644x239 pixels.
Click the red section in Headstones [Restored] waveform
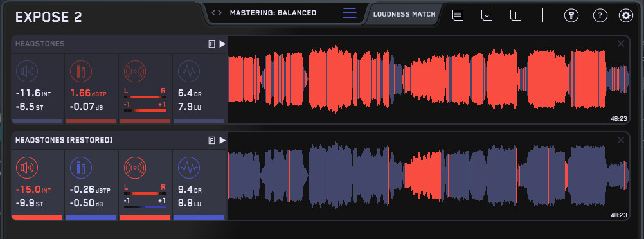(423, 175)
